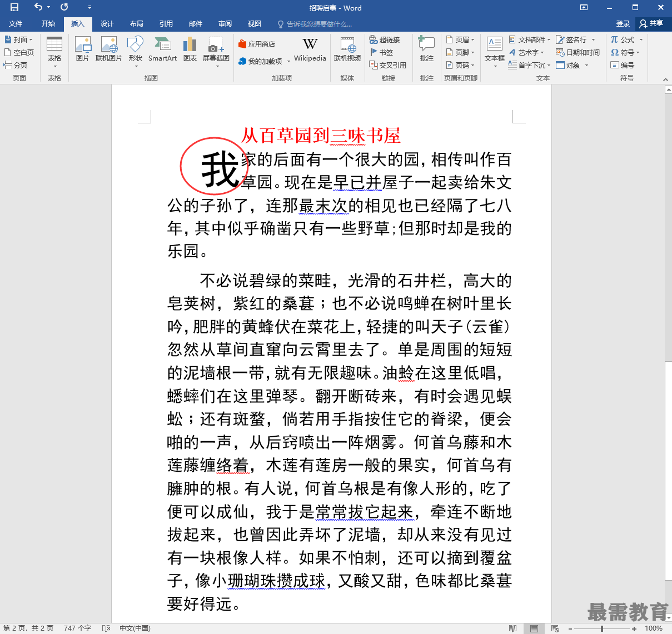Open the 页脚 footer dropdown
Screen dimensions: 672x634
point(460,52)
